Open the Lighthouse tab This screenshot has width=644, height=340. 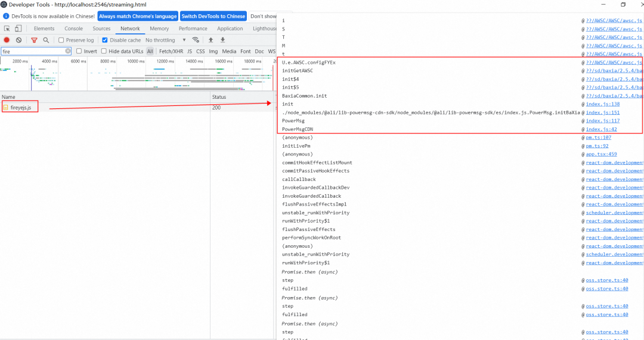[x=265, y=29]
